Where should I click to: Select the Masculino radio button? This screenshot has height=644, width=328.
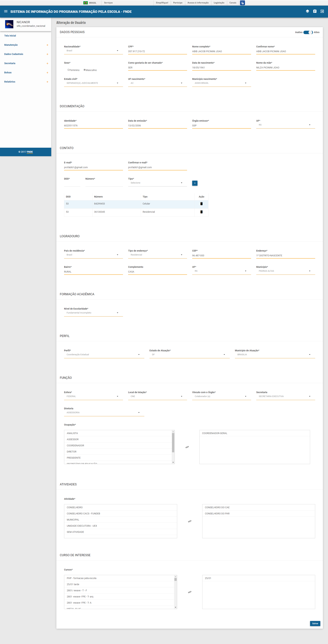click(85, 70)
